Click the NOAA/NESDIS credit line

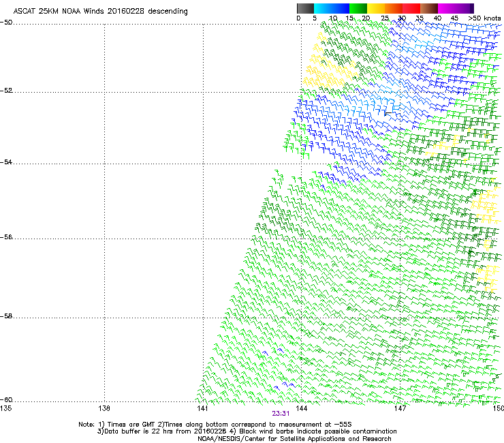294,439
